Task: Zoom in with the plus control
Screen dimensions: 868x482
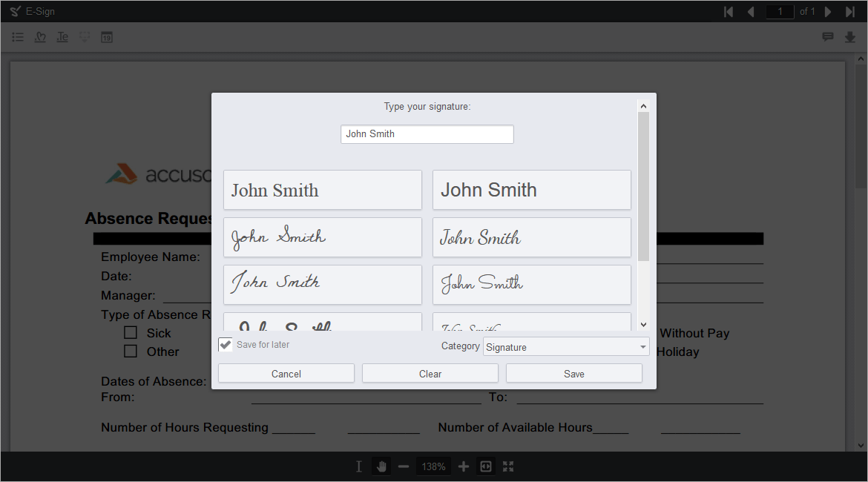Action: 463,466
